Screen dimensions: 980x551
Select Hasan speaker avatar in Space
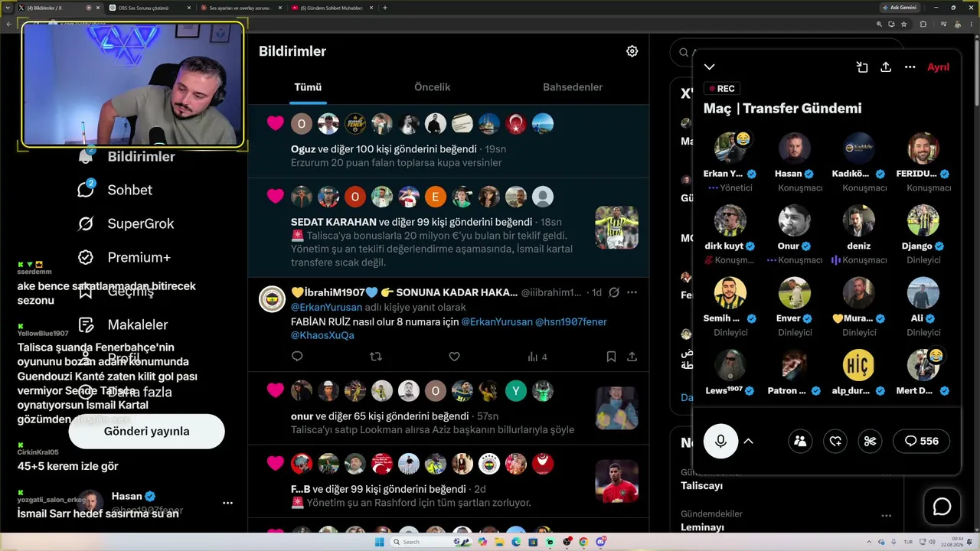(795, 148)
